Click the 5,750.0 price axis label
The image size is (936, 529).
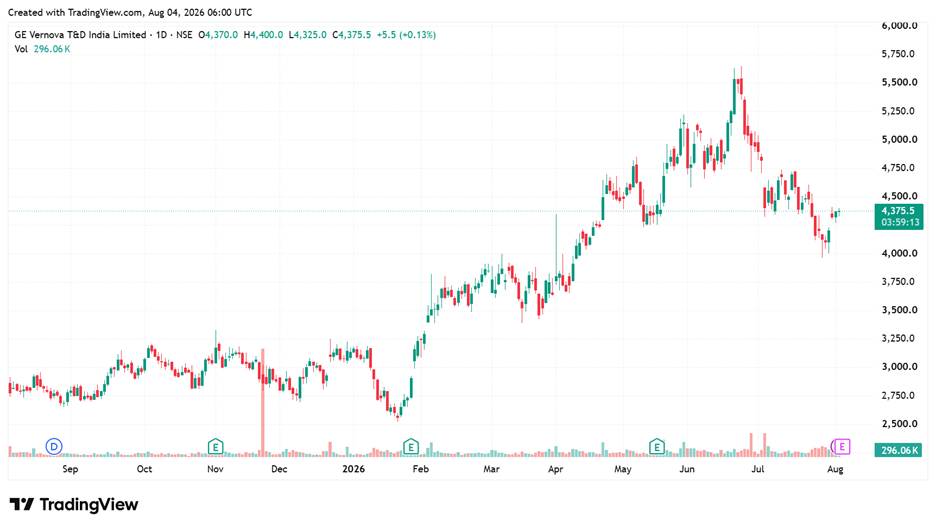(898, 54)
